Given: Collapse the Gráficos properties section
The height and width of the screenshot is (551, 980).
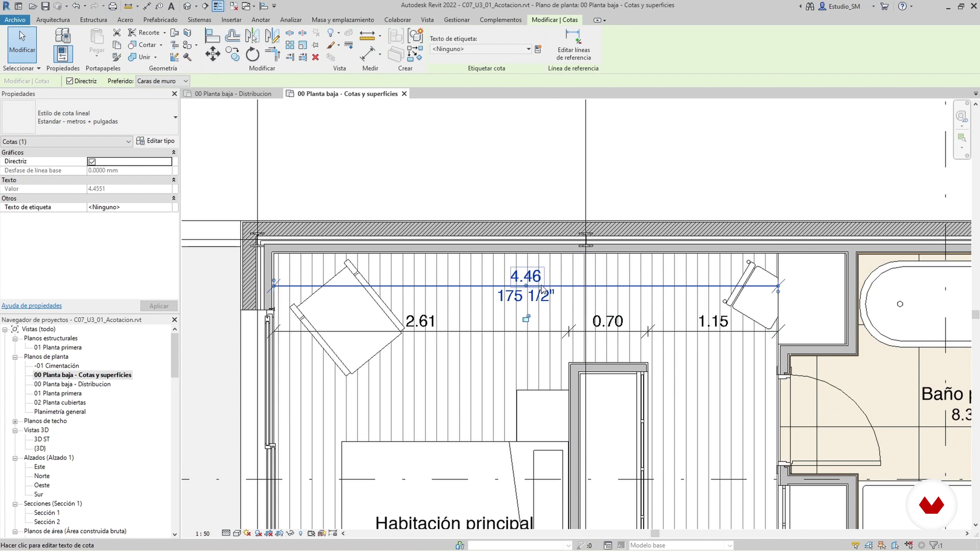Looking at the screenshot, I should pyautogui.click(x=174, y=153).
